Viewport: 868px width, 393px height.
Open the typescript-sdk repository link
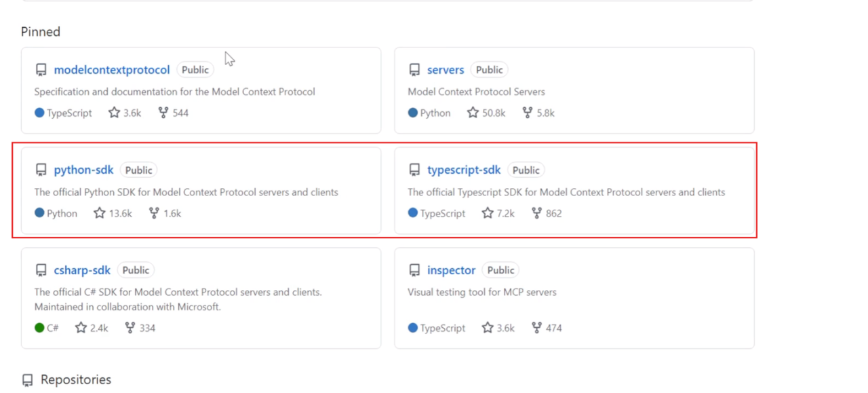(x=464, y=170)
